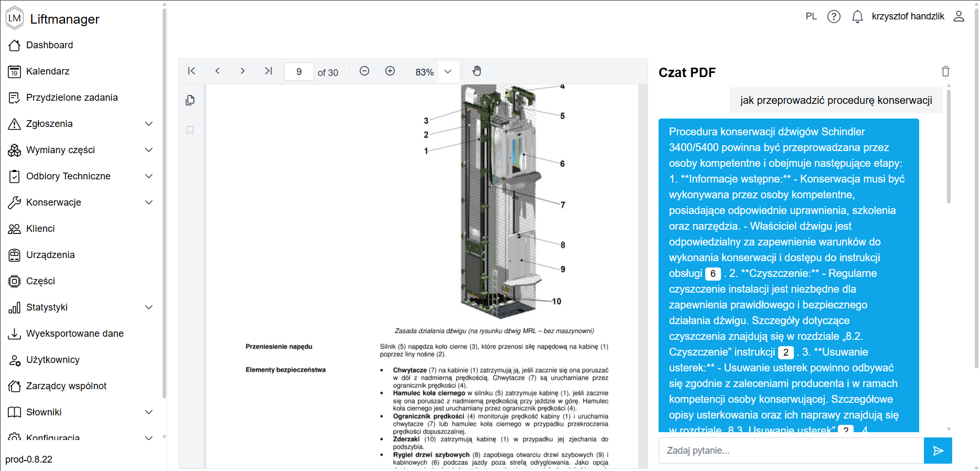
Task: Toggle PDF bookmarks panel
Action: [190, 130]
